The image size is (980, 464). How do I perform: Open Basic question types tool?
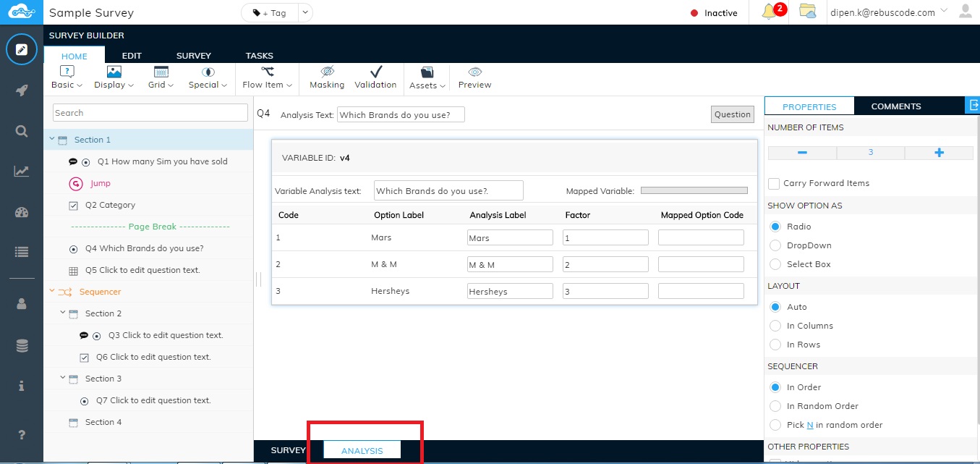click(67, 77)
